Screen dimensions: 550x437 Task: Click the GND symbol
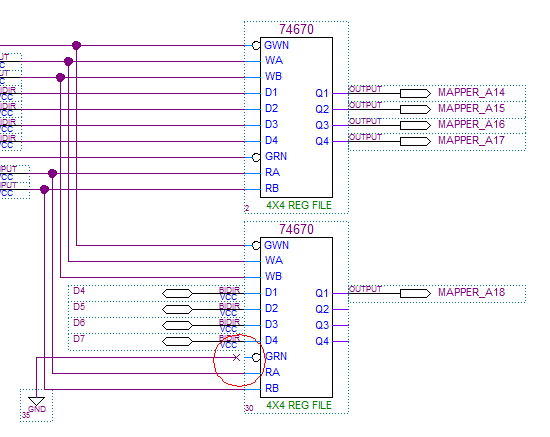36,402
